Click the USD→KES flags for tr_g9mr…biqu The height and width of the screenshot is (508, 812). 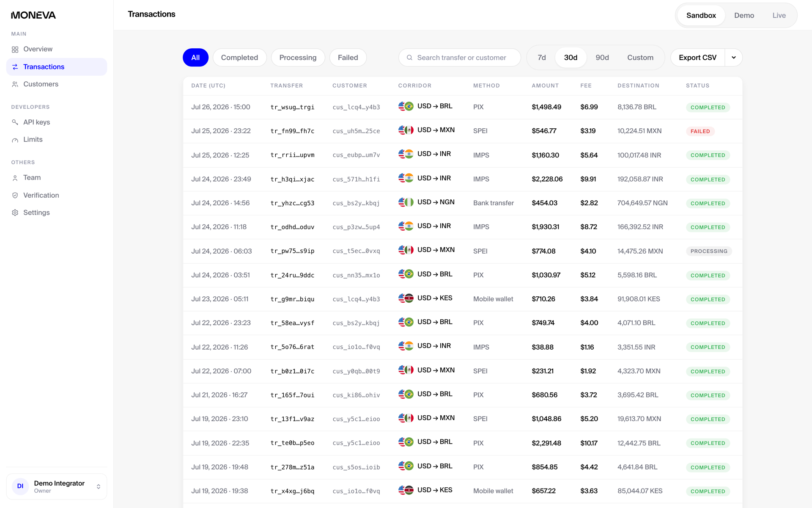pyautogui.click(x=406, y=298)
